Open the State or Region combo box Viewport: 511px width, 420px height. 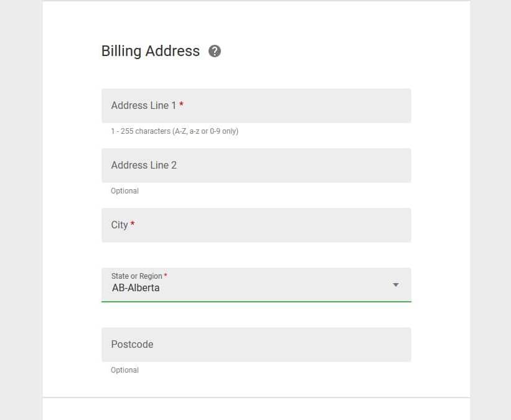[256, 285]
